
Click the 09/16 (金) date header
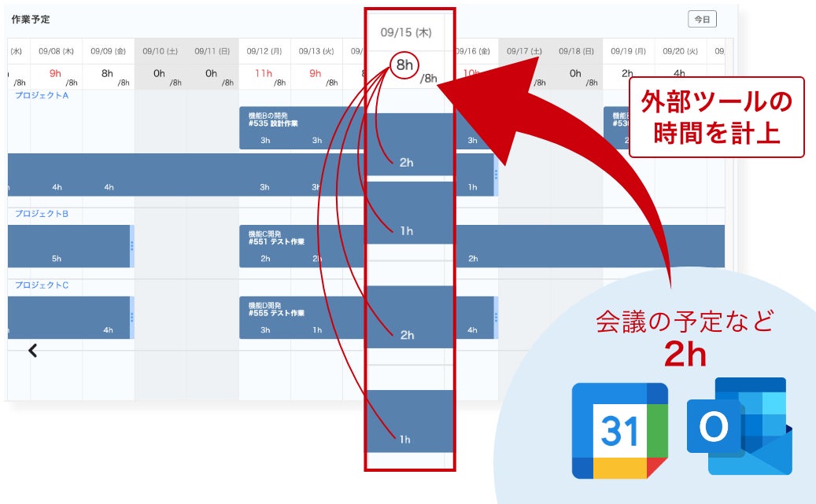click(473, 51)
